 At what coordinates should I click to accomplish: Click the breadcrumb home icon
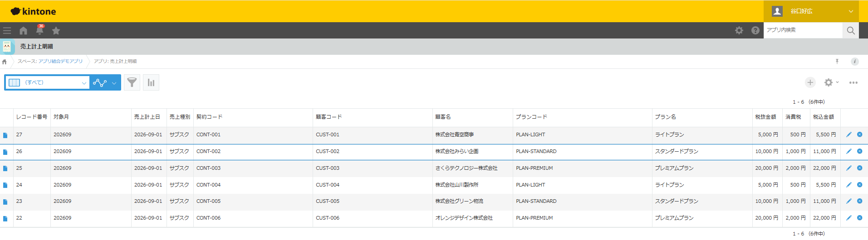[x=5, y=62]
